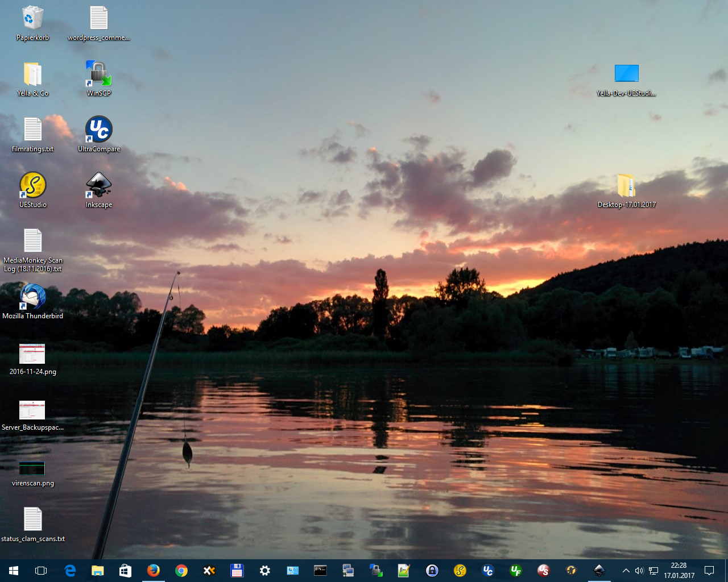Screen dimensions: 728x582
Task: Open Google Chrome from the taskbar
Action: click(x=181, y=571)
